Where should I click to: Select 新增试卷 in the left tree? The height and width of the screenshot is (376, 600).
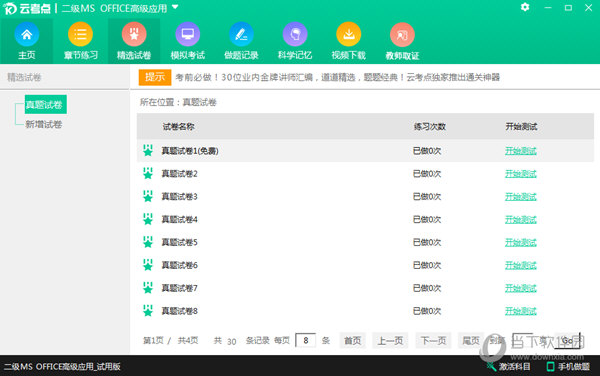(44, 124)
